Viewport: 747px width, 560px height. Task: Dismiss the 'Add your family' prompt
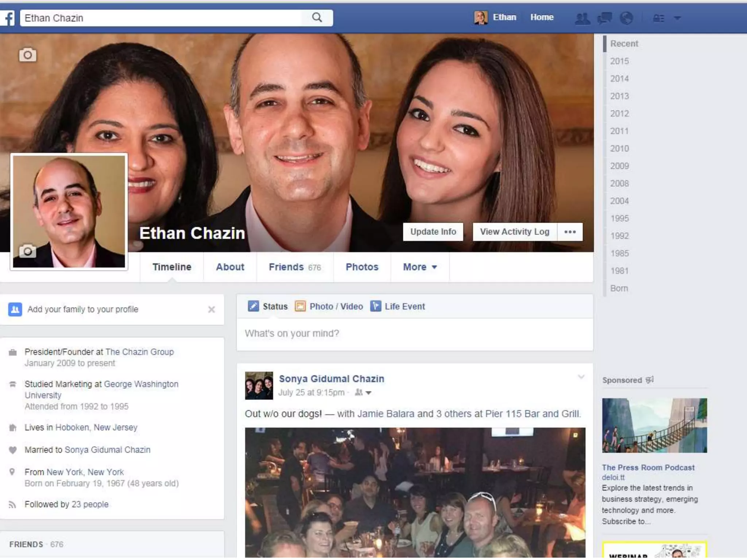pyautogui.click(x=212, y=310)
